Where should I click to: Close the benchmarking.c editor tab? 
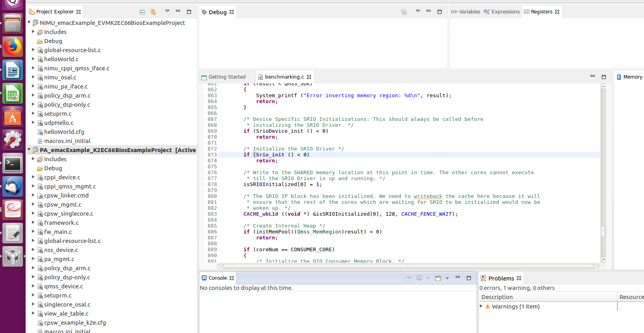tap(309, 77)
